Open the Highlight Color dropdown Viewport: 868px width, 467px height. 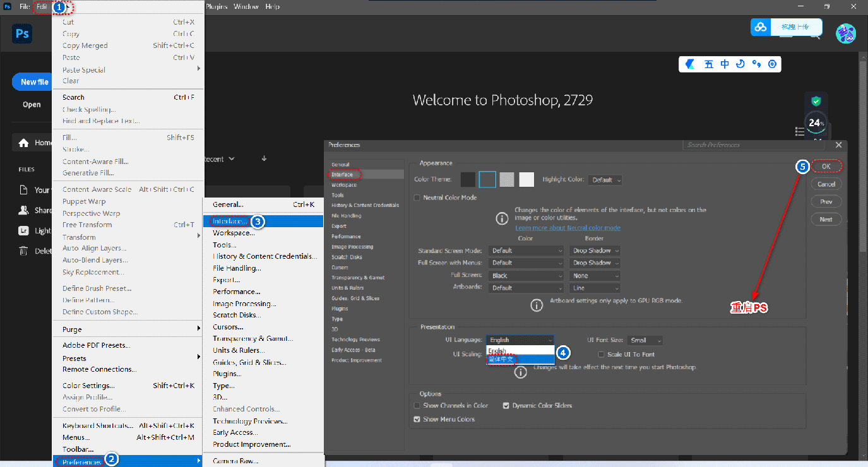coord(605,180)
